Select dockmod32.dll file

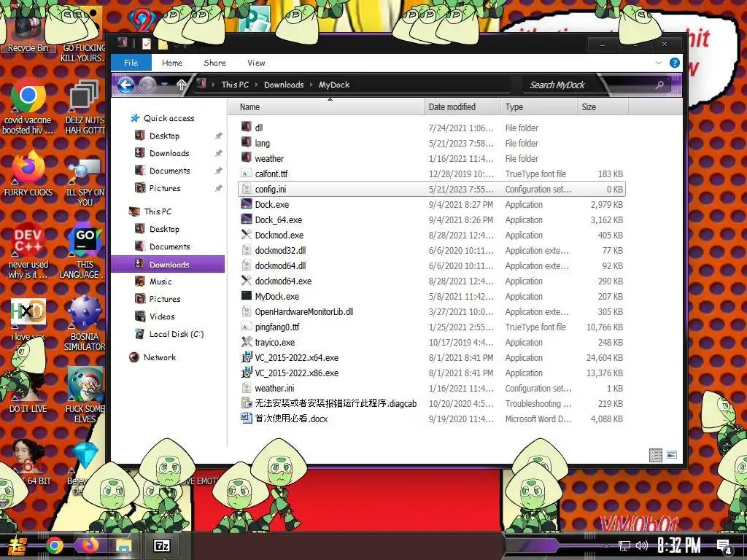coord(280,250)
